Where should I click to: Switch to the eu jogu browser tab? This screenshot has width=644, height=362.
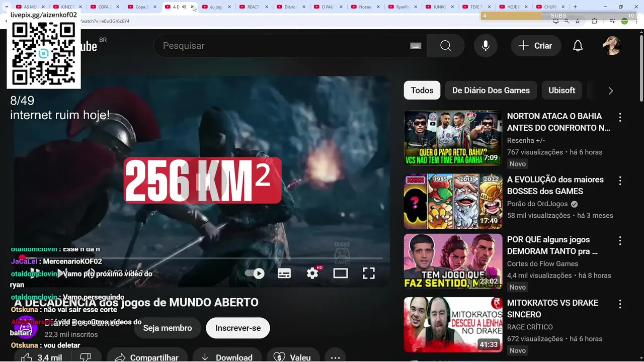coord(216,7)
